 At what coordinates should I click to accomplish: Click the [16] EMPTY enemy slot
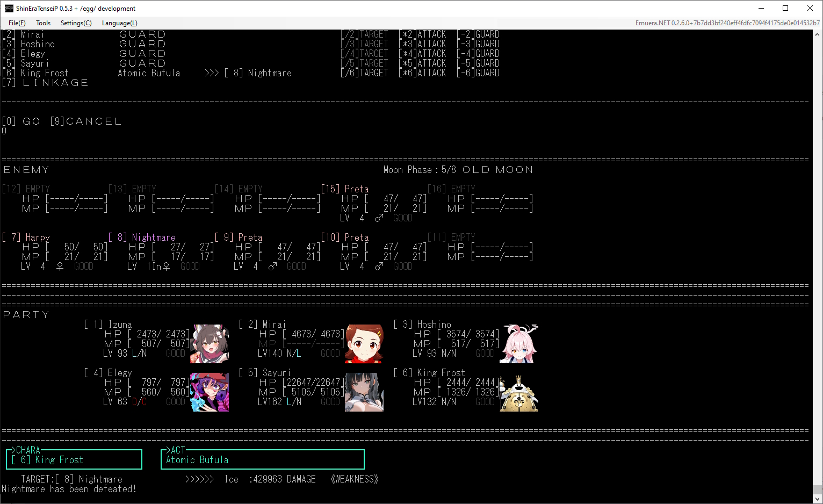tap(451, 189)
